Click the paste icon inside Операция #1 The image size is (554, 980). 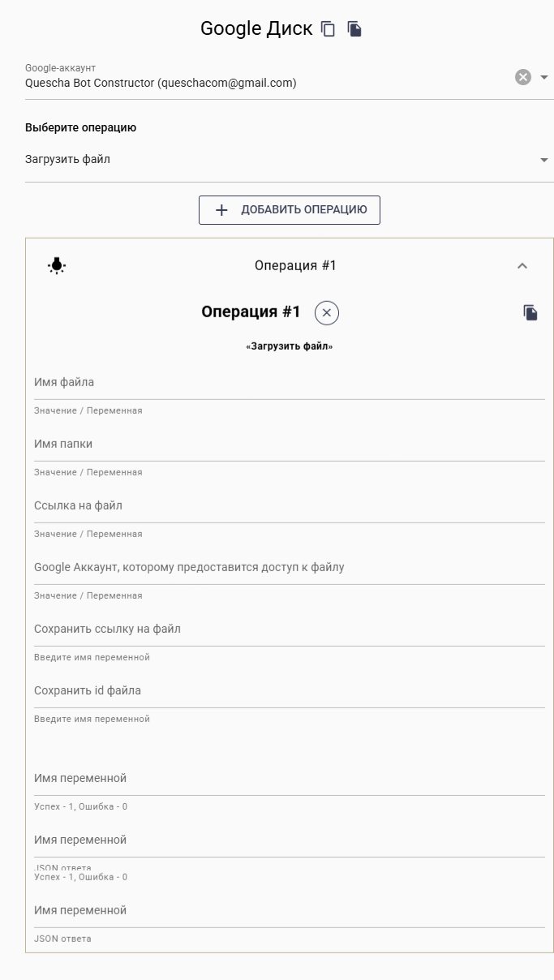(530, 312)
